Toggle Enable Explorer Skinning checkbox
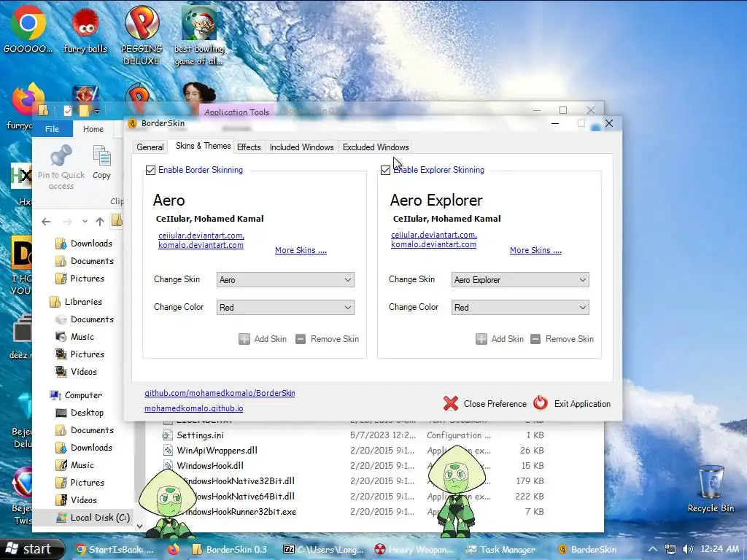Image resolution: width=747 pixels, height=560 pixels. click(x=385, y=170)
